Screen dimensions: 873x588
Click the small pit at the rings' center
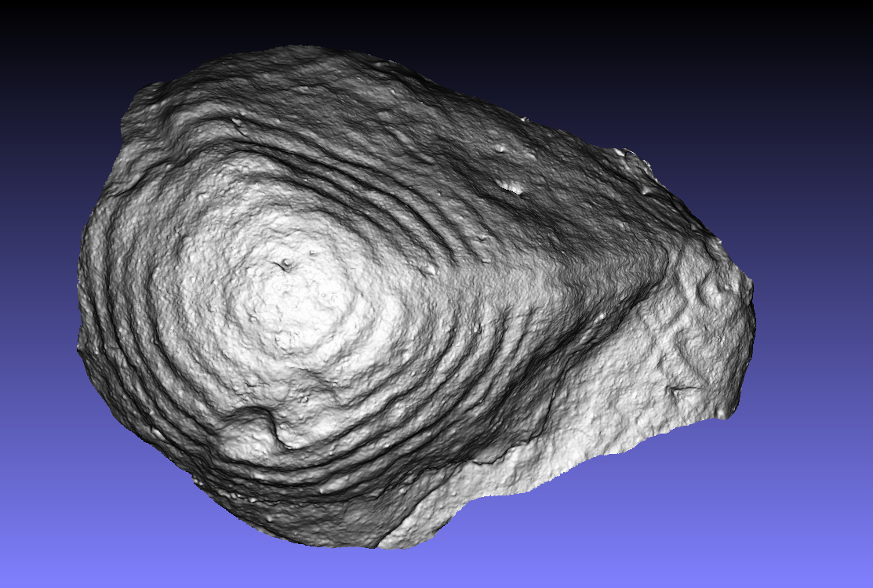pyautogui.click(x=287, y=264)
